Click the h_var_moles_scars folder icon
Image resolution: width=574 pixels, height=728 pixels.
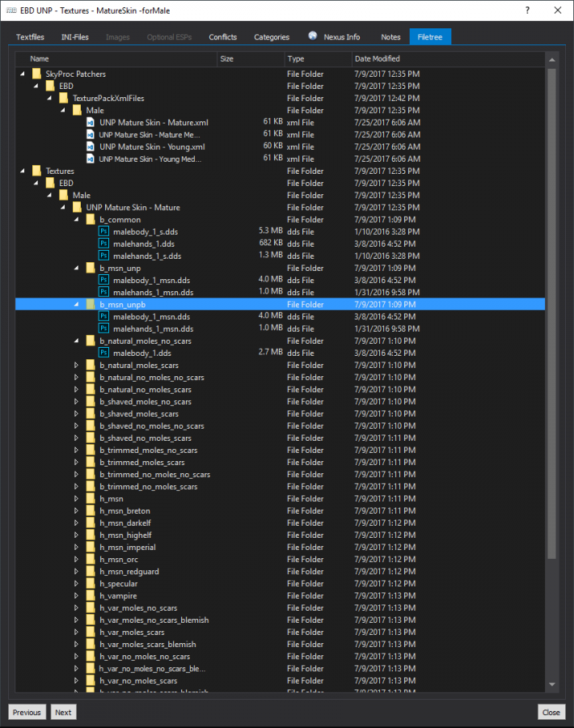click(x=91, y=632)
